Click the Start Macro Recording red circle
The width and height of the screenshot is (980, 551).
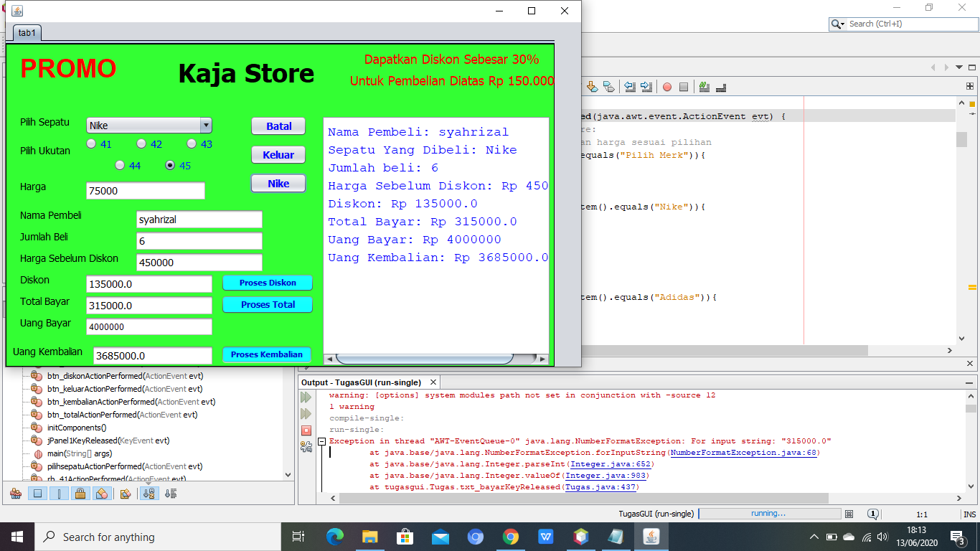click(x=667, y=87)
